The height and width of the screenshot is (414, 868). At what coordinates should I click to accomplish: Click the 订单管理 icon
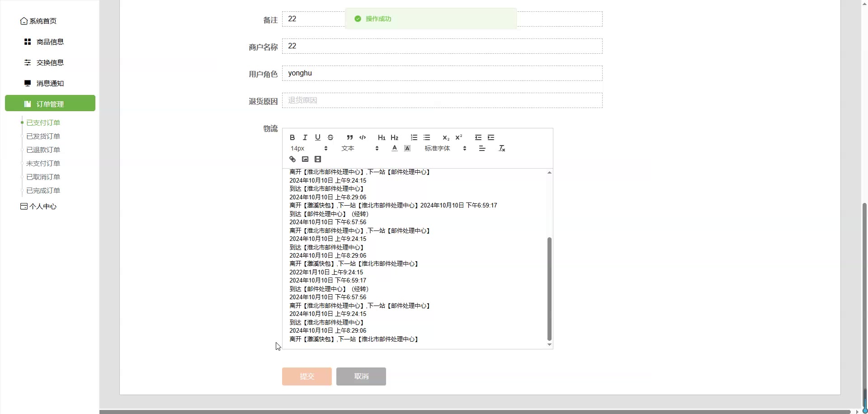point(28,104)
